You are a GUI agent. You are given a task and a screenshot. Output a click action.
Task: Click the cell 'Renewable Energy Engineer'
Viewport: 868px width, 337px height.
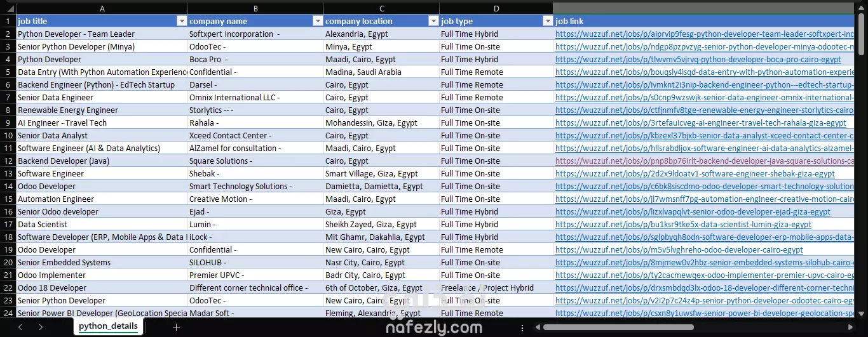[x=102, y=110]
